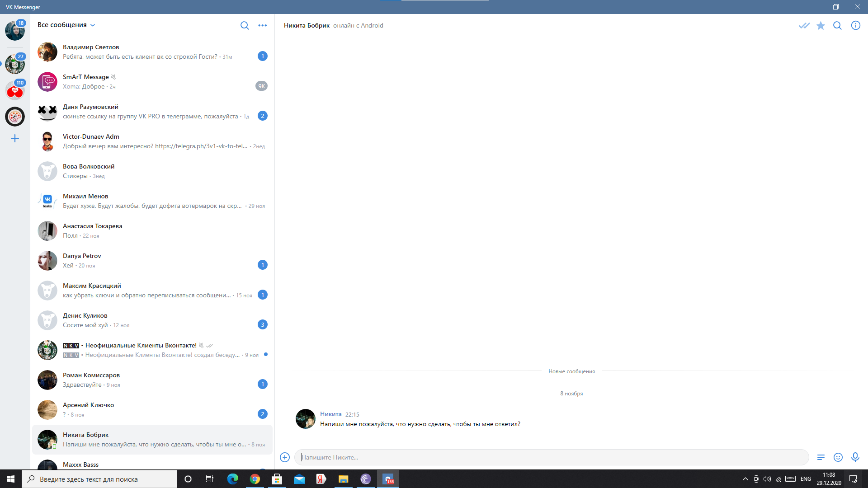
Task: Toggle the star to mark the chat important
Action: [821, 25]
